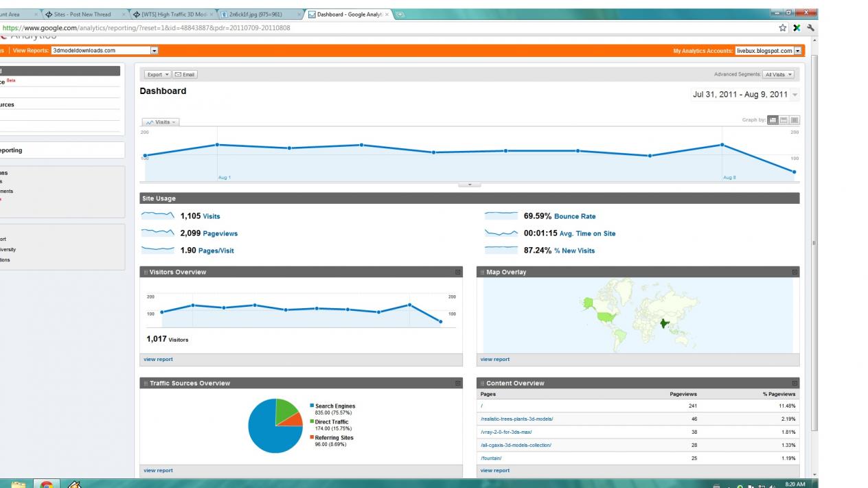Close the Content Overview widget
Screen dimensions: 868x488
(x=795, y=383)
